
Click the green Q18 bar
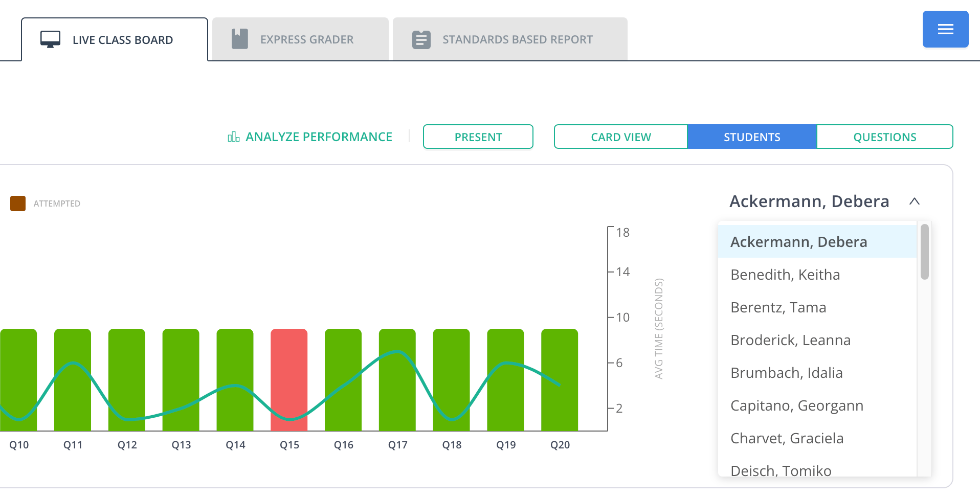coord(451,380)
